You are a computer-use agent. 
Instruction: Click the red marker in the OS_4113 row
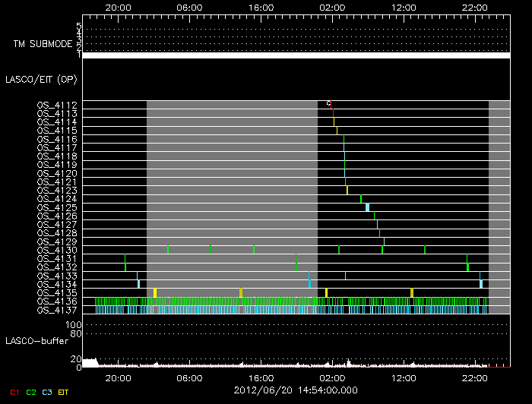point(333,113)
